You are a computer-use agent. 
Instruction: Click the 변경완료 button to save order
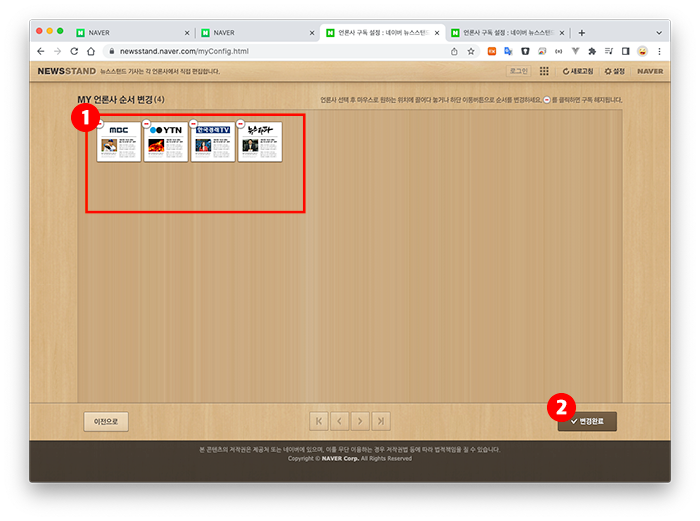point(587,421)
